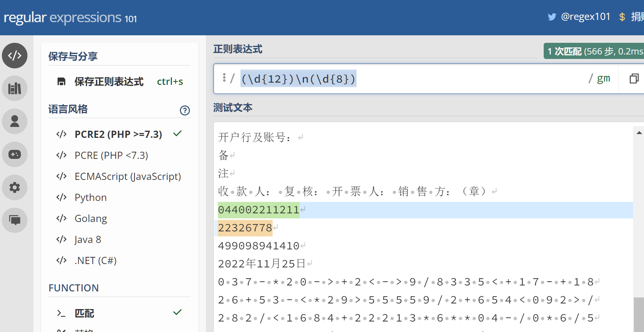
Task: Click the test text scrollbar up arrow
Action: [x=639, y=133]
